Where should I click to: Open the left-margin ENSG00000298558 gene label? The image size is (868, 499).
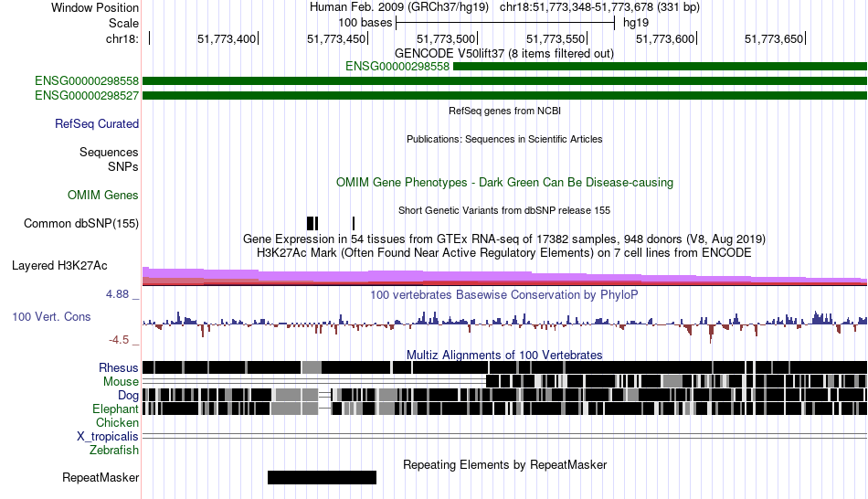pos(87,80)
